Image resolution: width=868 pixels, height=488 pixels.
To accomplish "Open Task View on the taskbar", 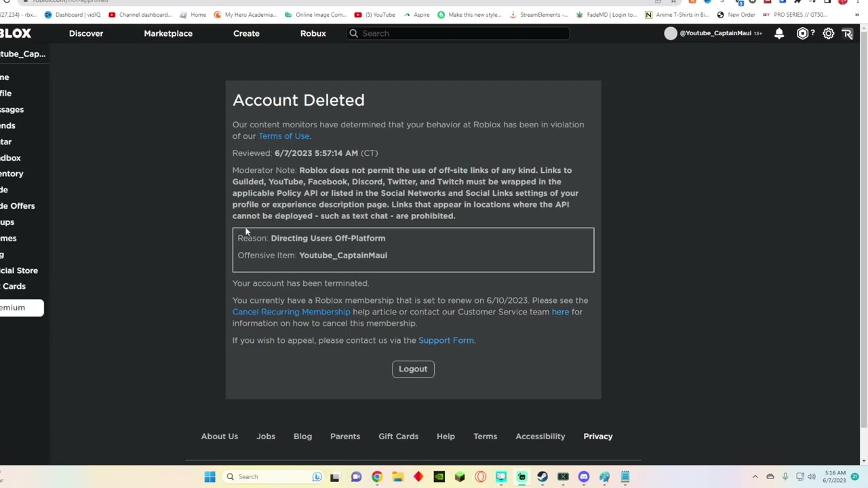I will click(334, 476).
